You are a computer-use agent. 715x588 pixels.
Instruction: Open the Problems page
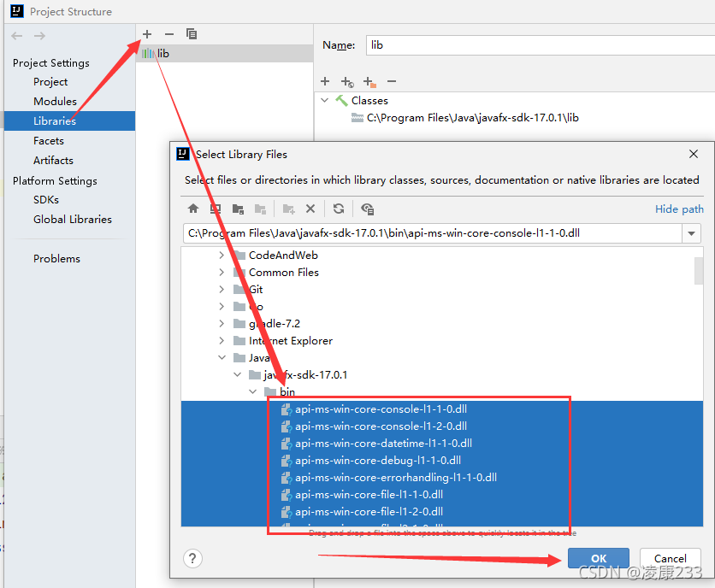tap(56, 258)
